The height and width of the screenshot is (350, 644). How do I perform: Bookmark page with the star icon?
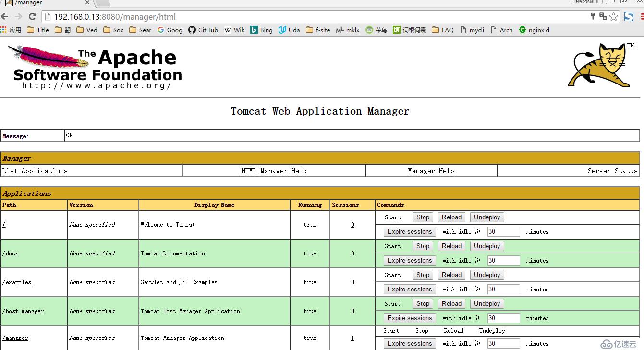tap(614, 17)
